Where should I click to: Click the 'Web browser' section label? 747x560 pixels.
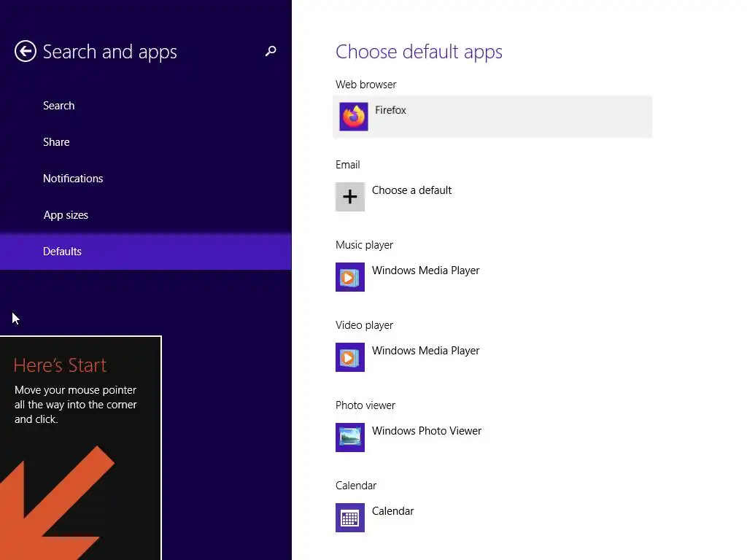[x=366, y=85]
